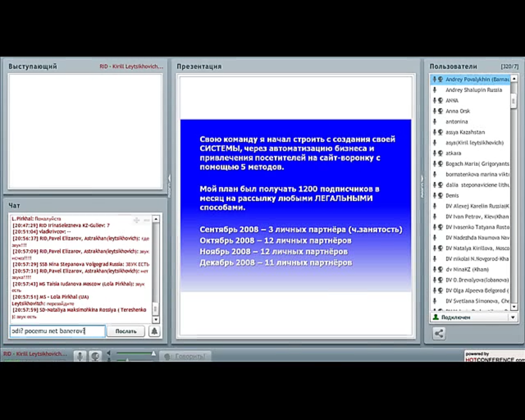Send the chat message with Послать

(x=126, y=331)
